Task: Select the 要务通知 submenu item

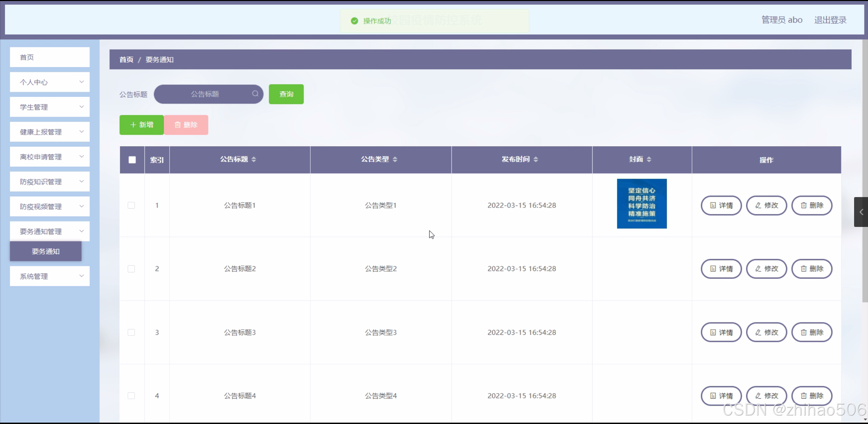Action: 46,251
